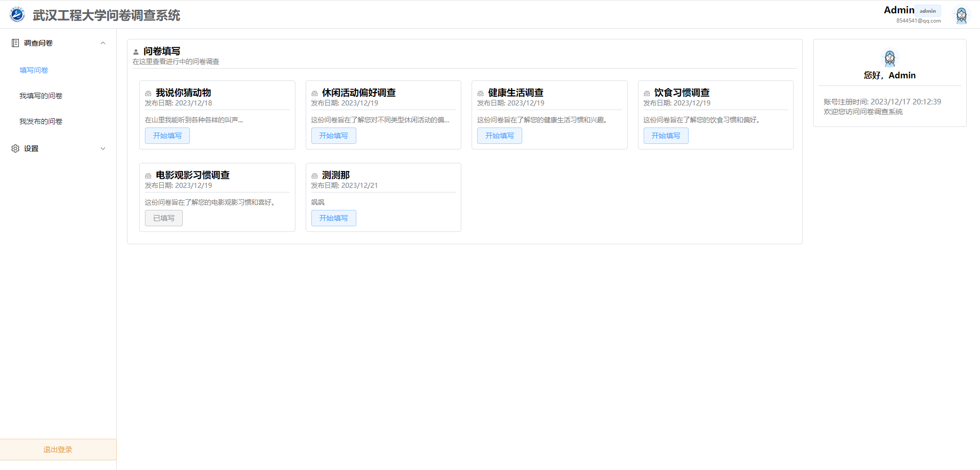Click the 调查问卷 menu icon in the sidebar
Screen dimensions: 980x470
click(15, 43)
